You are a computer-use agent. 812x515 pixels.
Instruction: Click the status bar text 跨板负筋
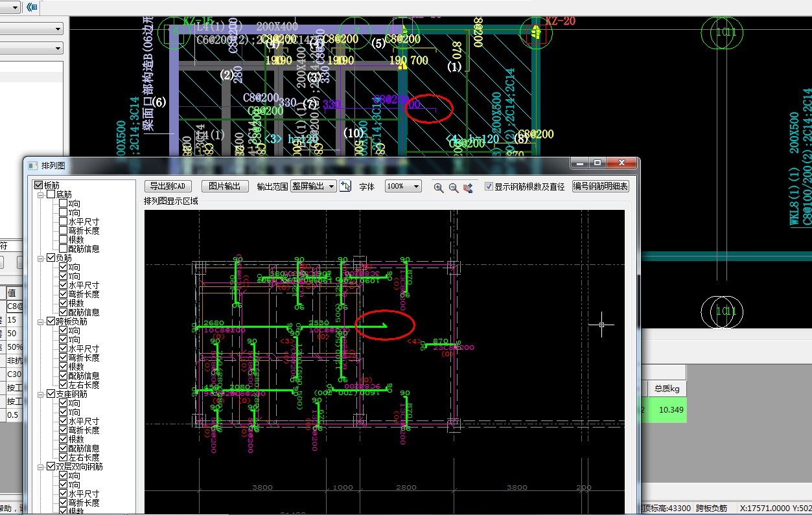[712, 509]
